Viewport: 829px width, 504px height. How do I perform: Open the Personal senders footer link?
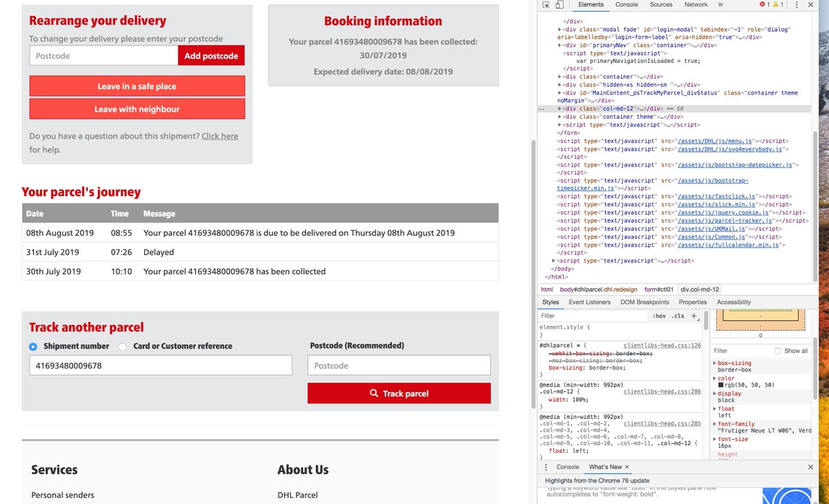point(63,495)
